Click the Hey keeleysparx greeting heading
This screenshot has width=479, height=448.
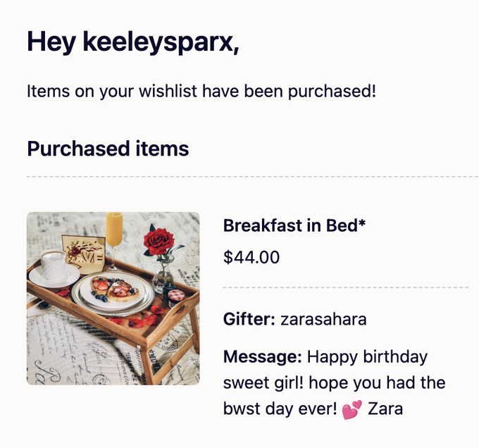tap(133, 42)
